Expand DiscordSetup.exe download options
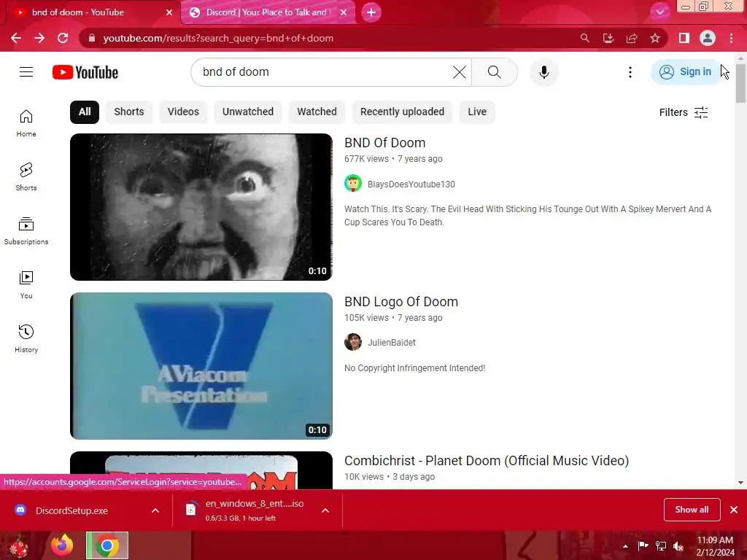This screenshot has width=747, height=560. pyautogui.click(x=155, y=510)
